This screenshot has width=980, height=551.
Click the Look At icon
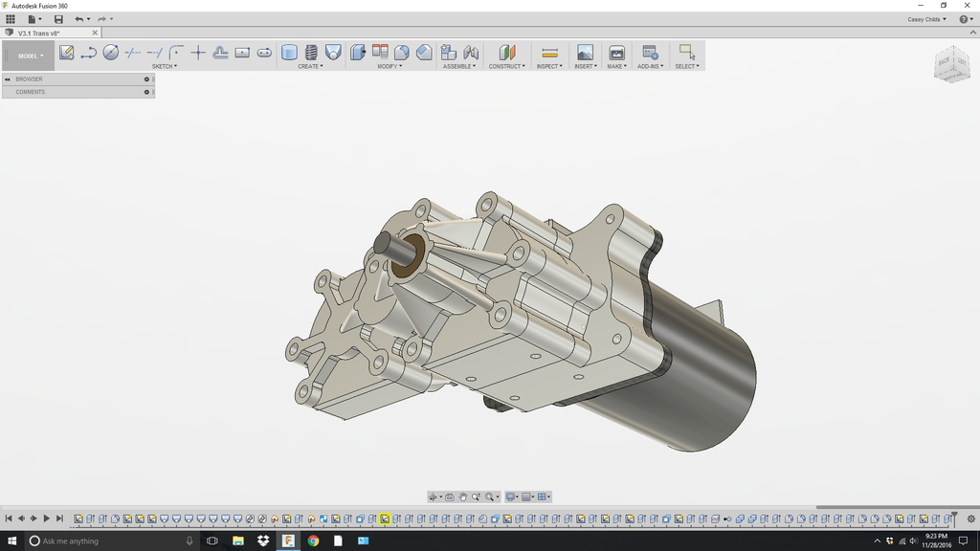[x=450, y=497]
